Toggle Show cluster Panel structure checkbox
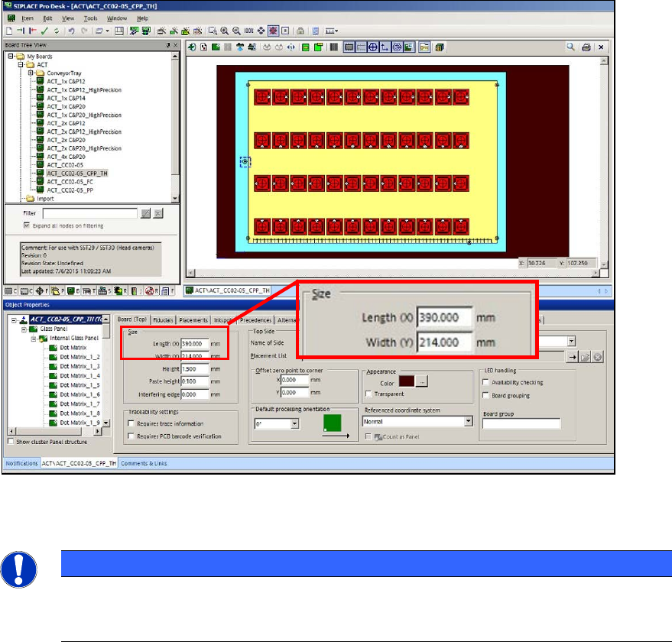This screenshot has height=642, width=672. coord(11,442)
